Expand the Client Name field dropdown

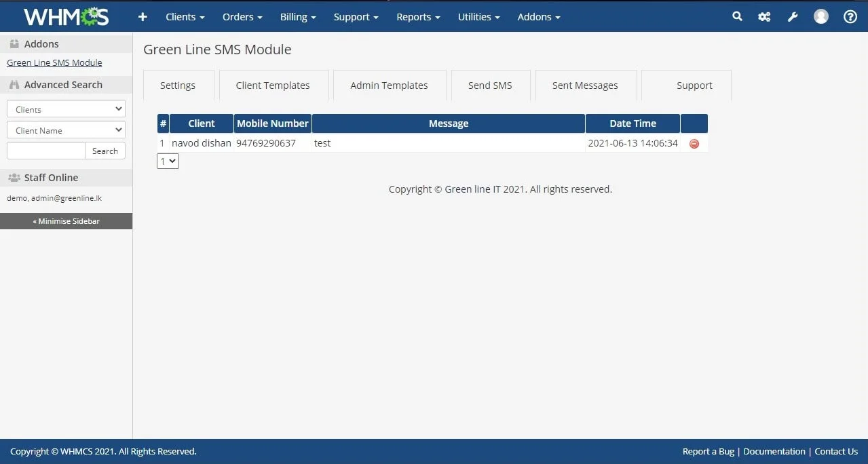pos(66,130)
